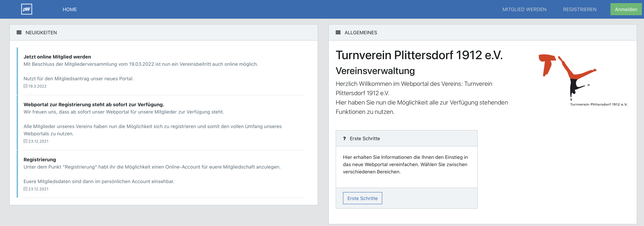Click welcome text "Herzlich Willkommen im Webportal des Vereins"

[x=399, y=84]
